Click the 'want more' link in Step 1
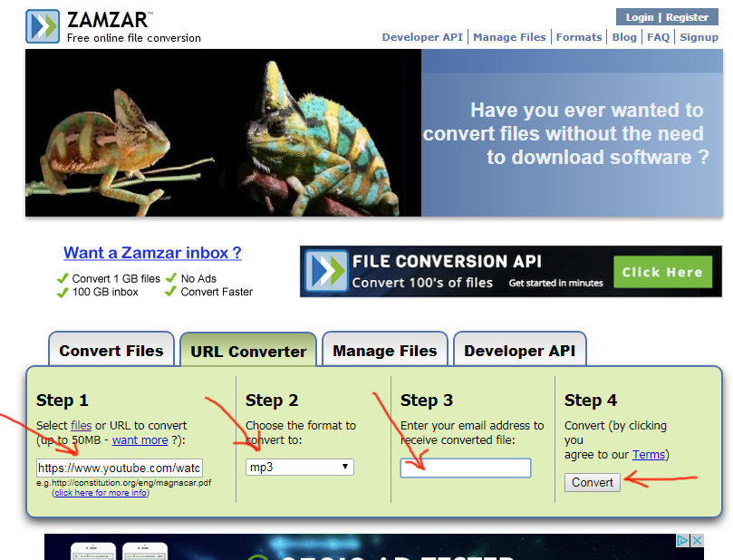Screen dimensions: 733x560 coord(140,439)
